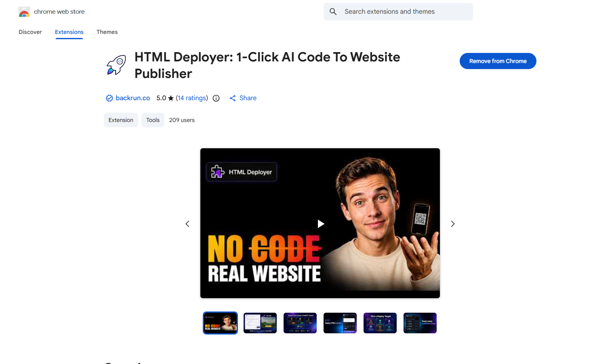Open the Themes tab
The height and width of the screenshot is (364, 614).
pos(107,32)
